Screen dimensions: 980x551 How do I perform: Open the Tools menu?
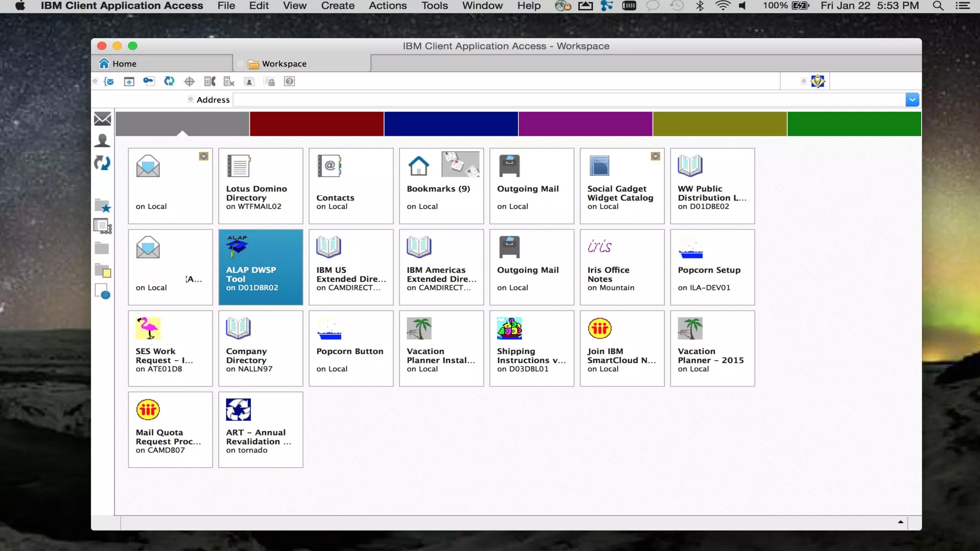pos(434,6)
